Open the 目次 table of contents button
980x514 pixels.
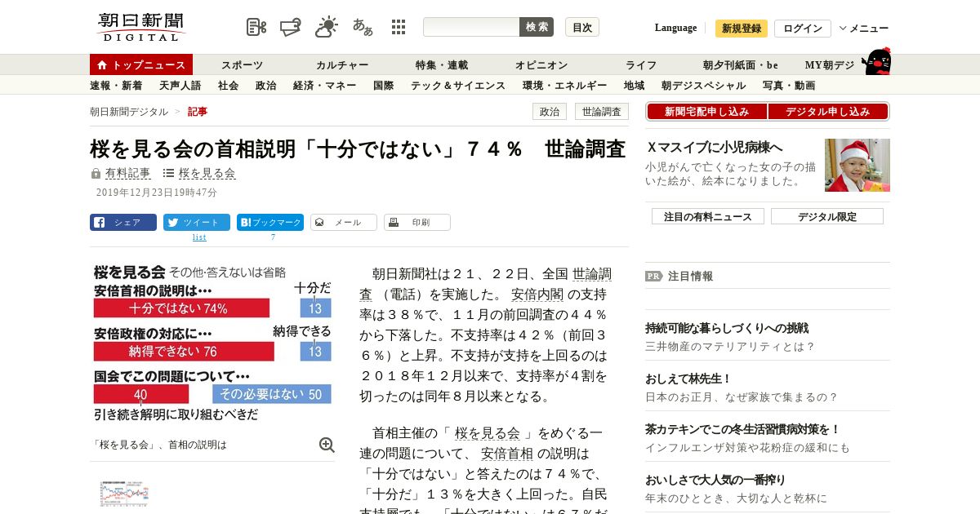[582, 27]
